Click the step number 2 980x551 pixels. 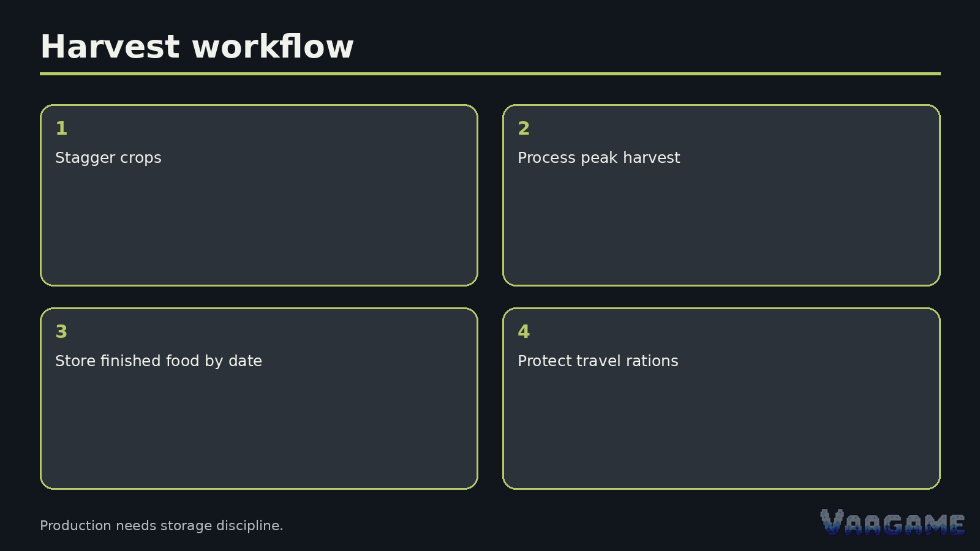click(x=524, y=128)
